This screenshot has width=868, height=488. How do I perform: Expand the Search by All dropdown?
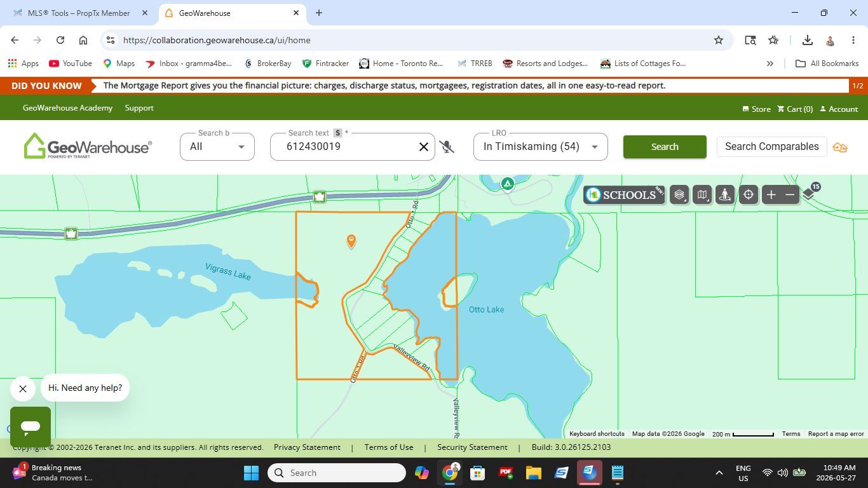pyautogui.click(x=217, y=147)
